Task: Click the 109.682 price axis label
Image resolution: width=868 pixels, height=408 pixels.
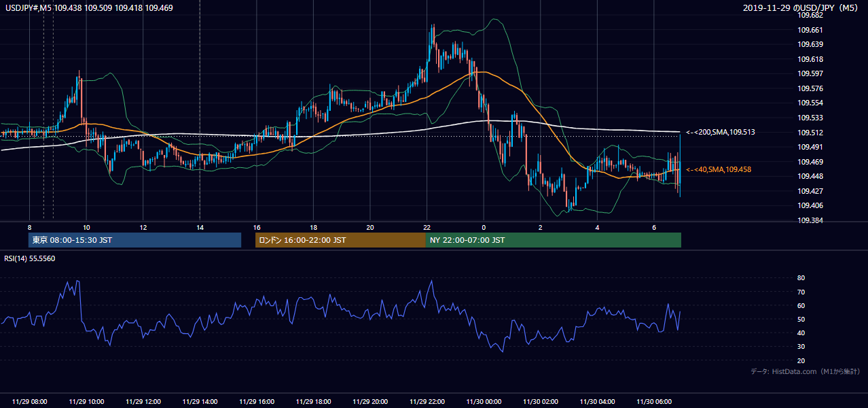Action: (x=810, y=15)
